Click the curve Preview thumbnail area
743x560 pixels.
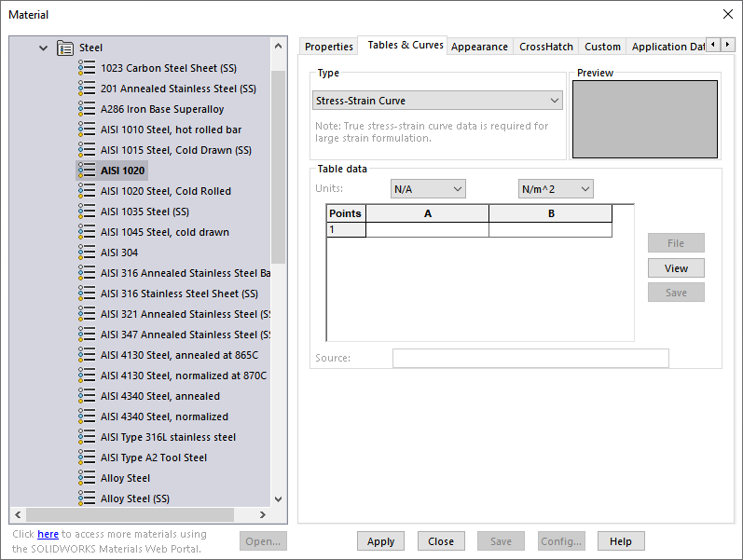[645, 119]
